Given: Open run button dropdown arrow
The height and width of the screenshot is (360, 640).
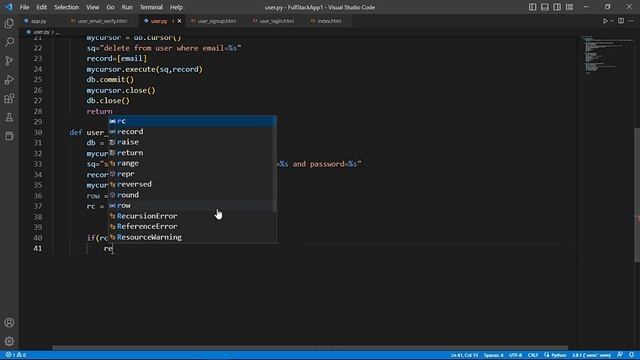Looking at the screenshot, I should 611,21.
